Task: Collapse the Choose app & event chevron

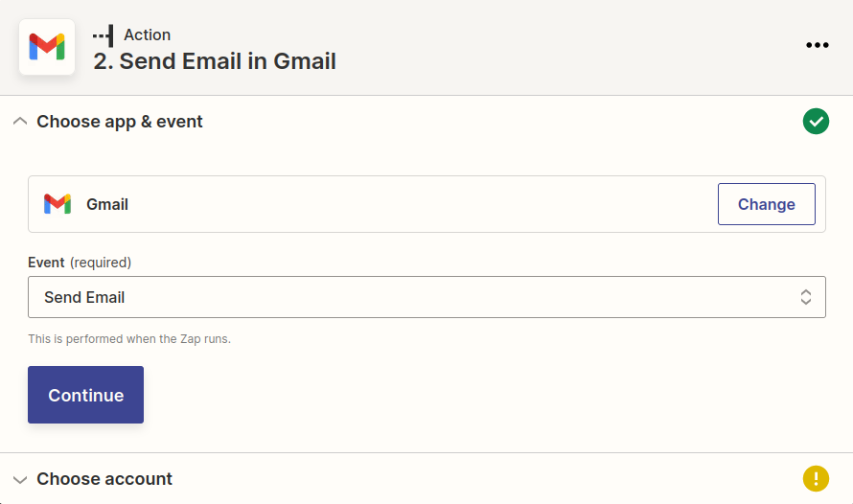Action: click(19, 122)
